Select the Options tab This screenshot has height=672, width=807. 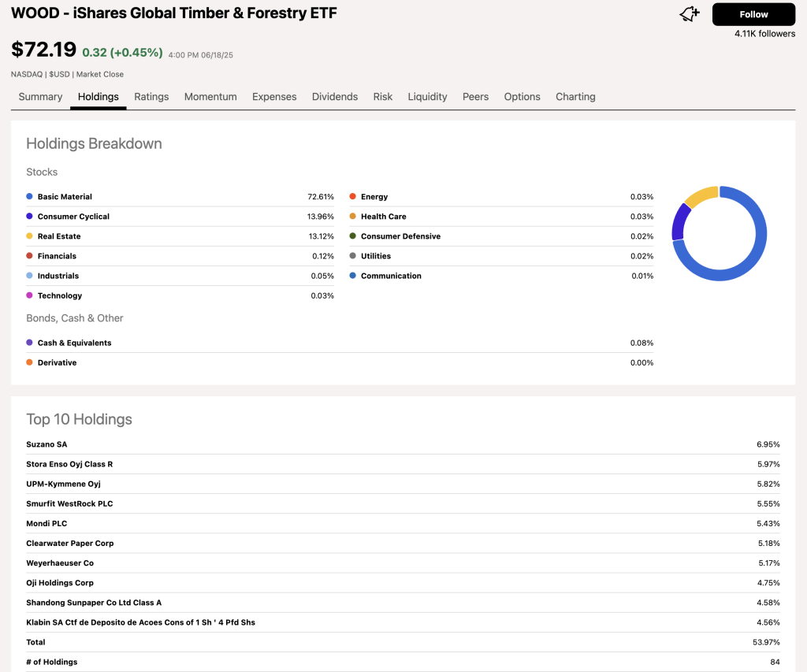coord(522,97)
